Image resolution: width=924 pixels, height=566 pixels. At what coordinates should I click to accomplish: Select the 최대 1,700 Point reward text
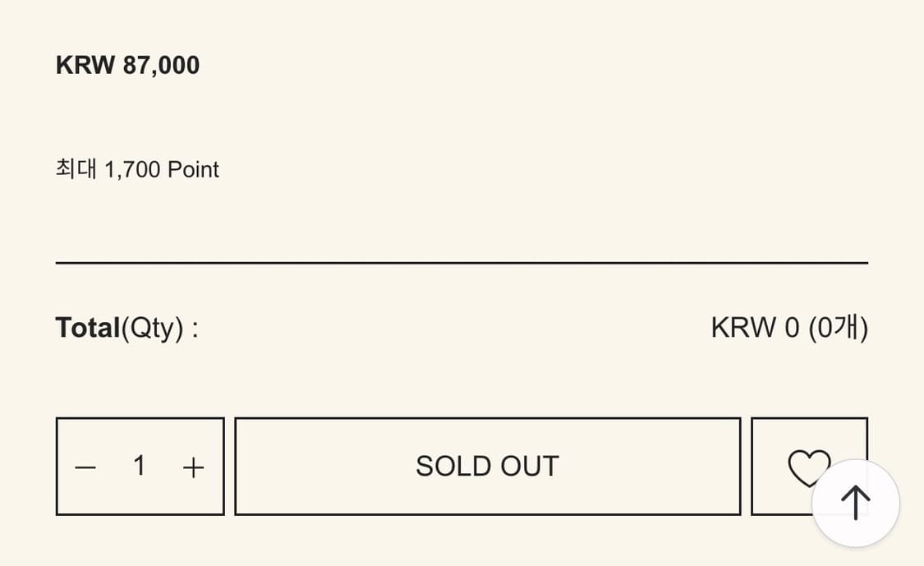point(137,170)
